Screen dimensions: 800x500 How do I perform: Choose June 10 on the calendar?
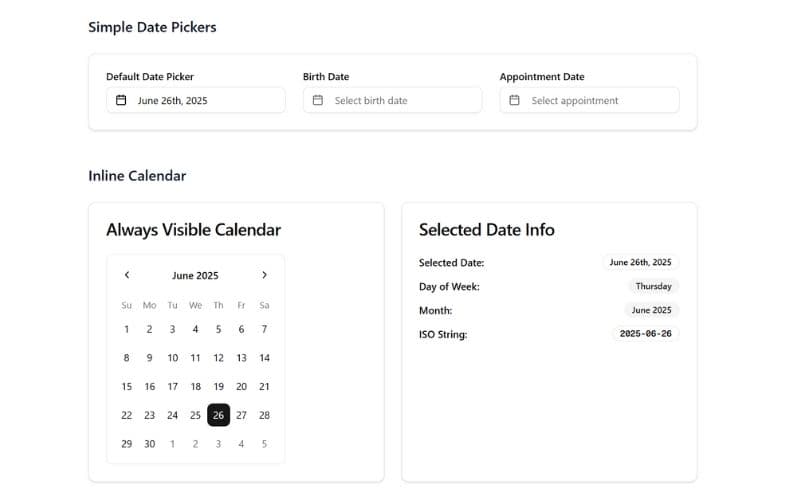point(173,358)
